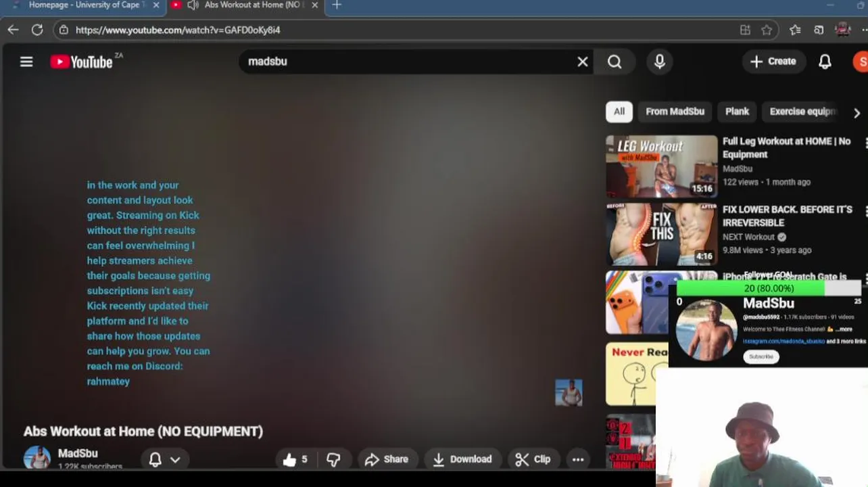Open Full Leg Workout video thumbnail
The width and height of the screenshot is (868, 487).
(x=661, y=166)
